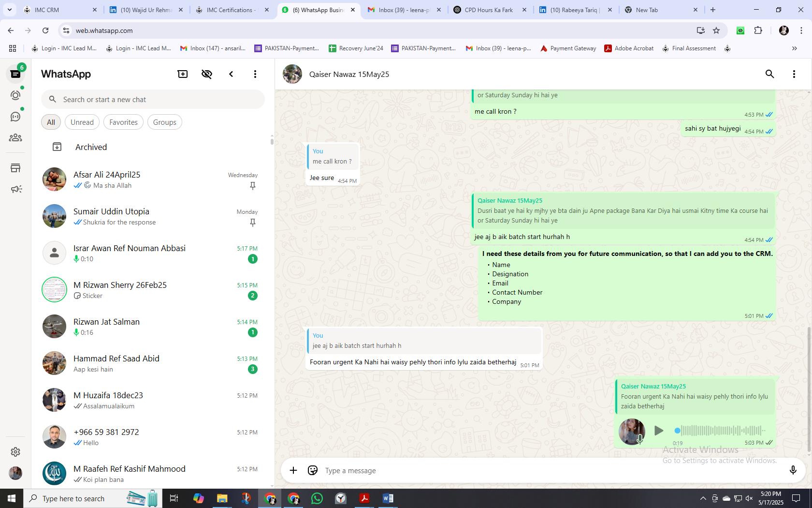
Task: Open the Status icon in left sidebar
Action: (x=15, y=95)
